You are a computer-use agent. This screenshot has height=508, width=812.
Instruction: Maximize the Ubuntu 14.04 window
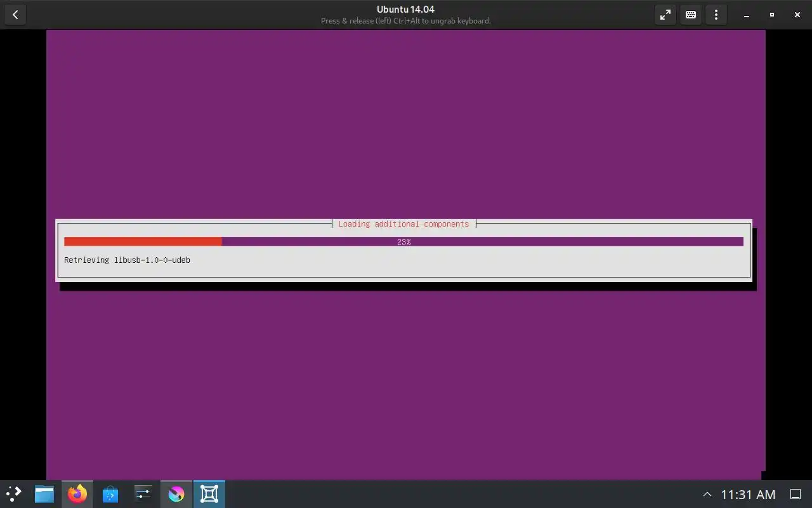[772, 15]
